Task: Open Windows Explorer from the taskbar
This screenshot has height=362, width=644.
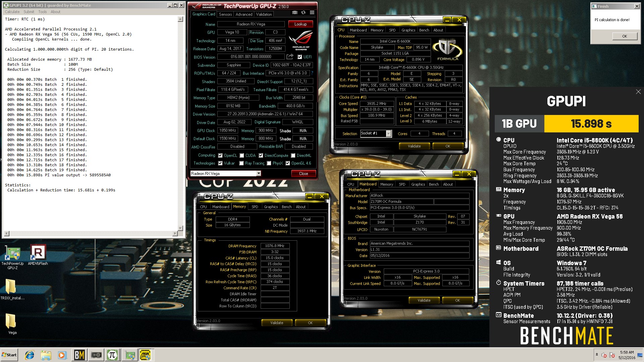Action: (x=46, y=355)
